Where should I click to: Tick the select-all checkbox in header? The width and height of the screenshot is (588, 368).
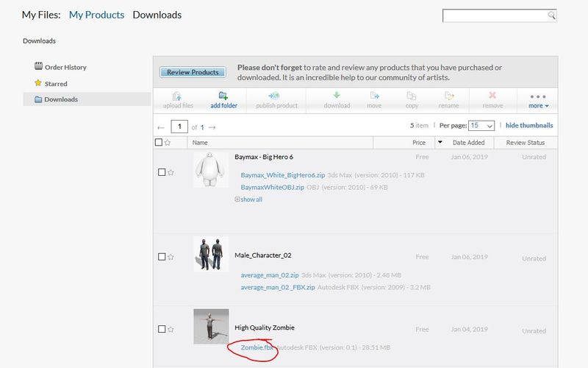click(x=159, y=142)
